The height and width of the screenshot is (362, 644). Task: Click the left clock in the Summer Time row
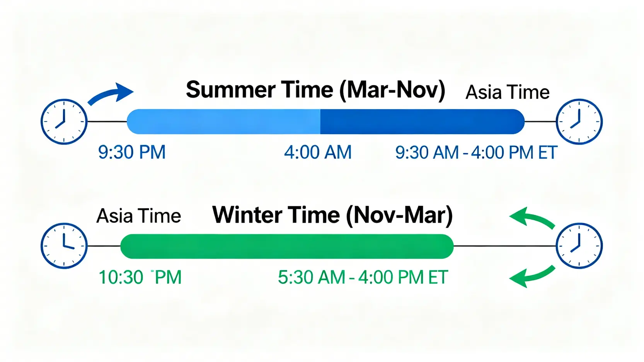(x=64, y=122)
